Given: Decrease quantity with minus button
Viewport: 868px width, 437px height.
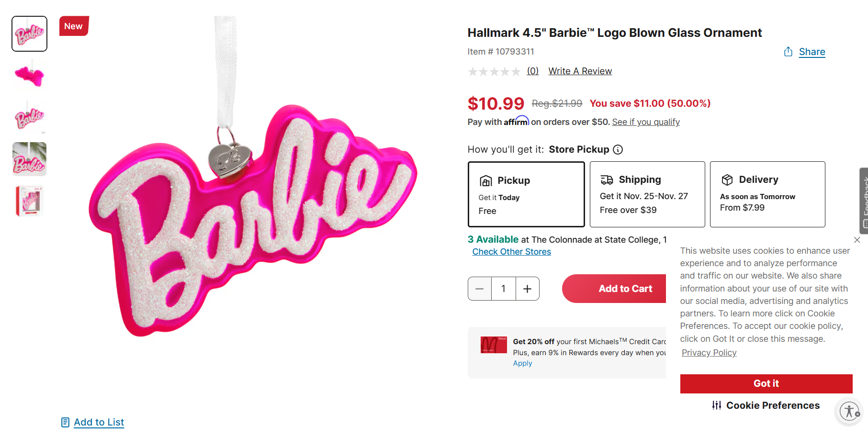Looking at the screenshot, I should [x=480, y=289].
